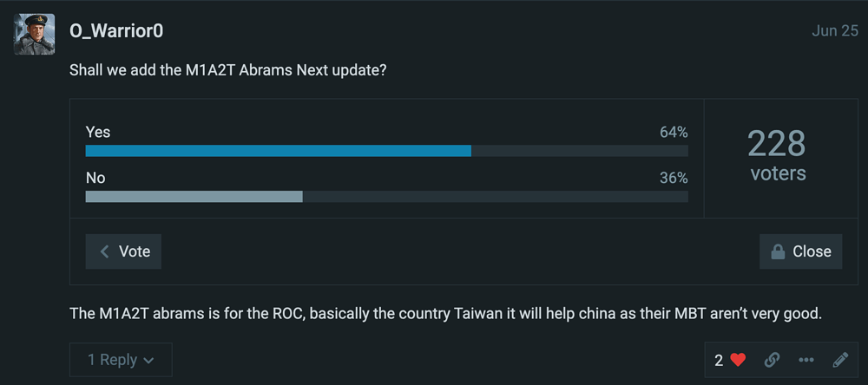
Task: Open O_Warrior0's avatar picture
Action: pyautogui.click(x=35, y=35)
